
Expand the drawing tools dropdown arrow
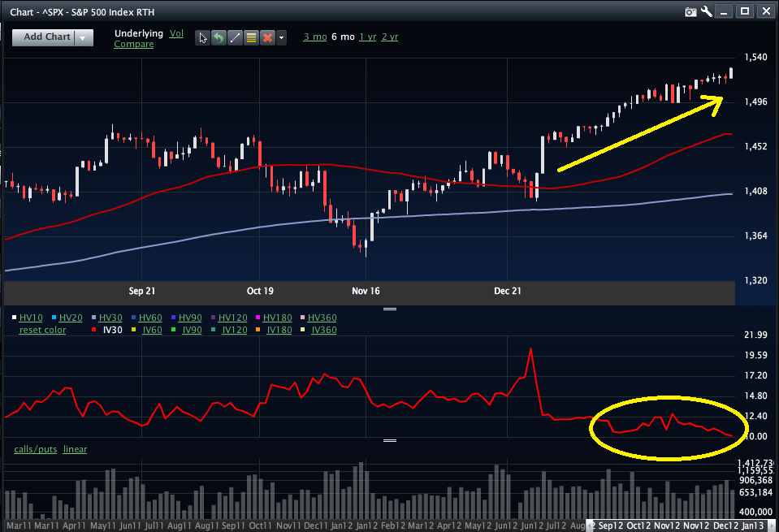click(281, 37)
